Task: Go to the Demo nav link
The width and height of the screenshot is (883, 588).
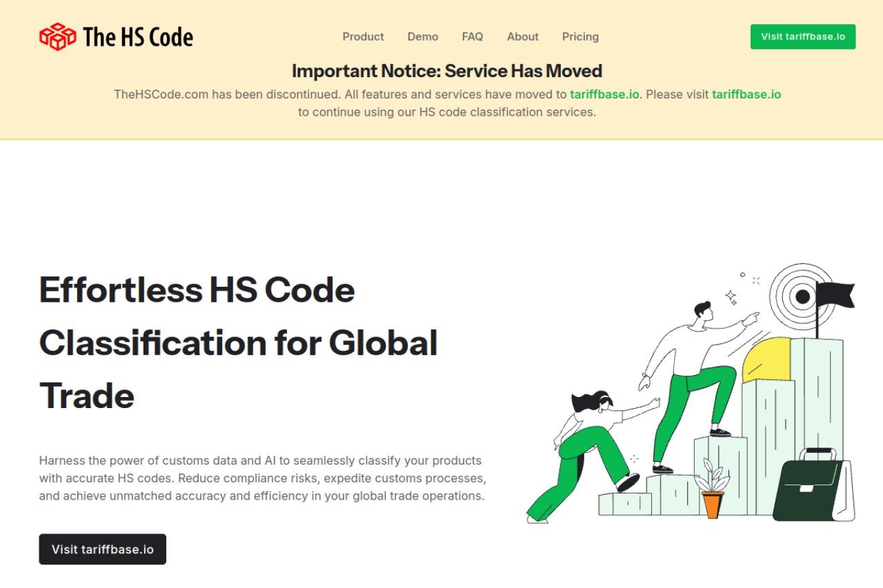Action: (x=423, y=37)
